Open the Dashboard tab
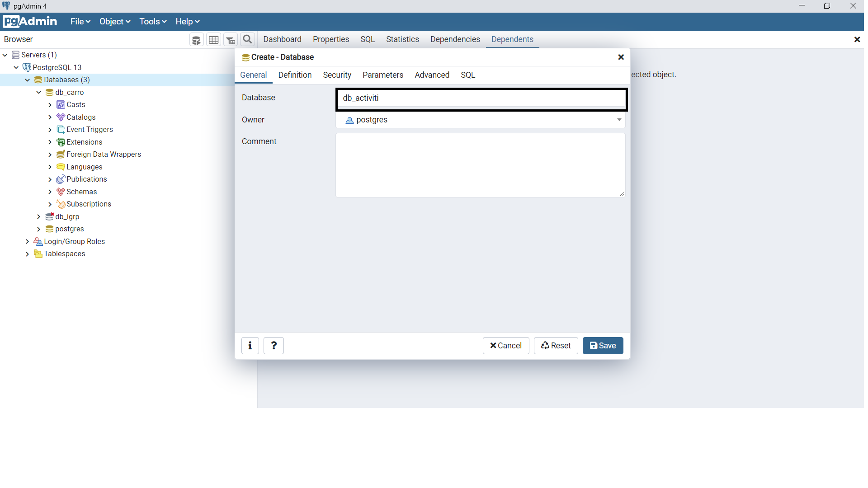This screenshot has height=488, width=868. 282,39
